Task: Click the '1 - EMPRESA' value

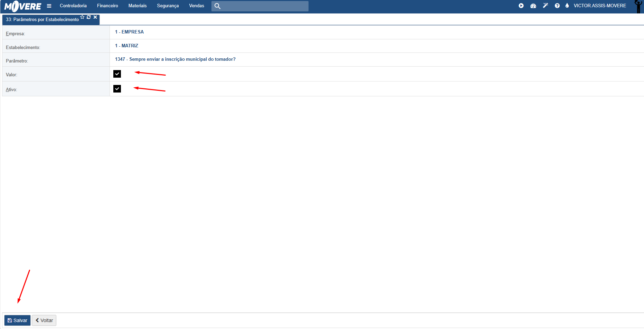Action: click(129, 32)
